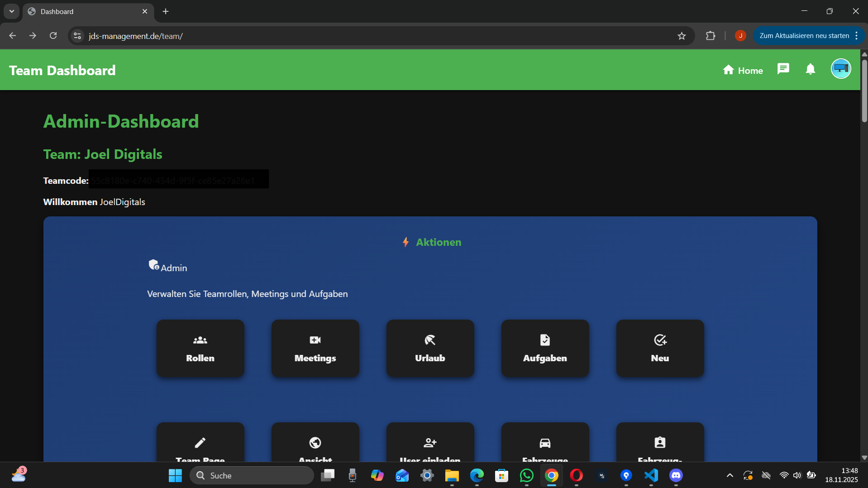
Task: Open the browser tab search dropdown
Action: coord(11,11)
